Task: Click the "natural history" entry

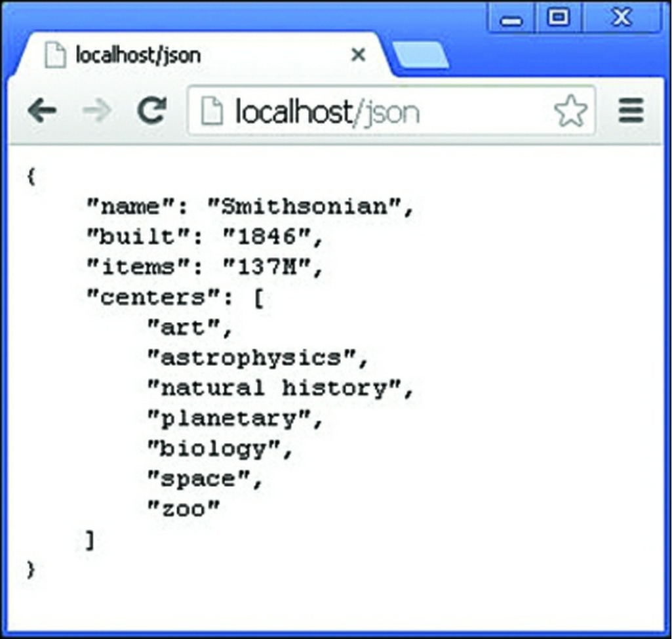Action: [x=281, y=388]
